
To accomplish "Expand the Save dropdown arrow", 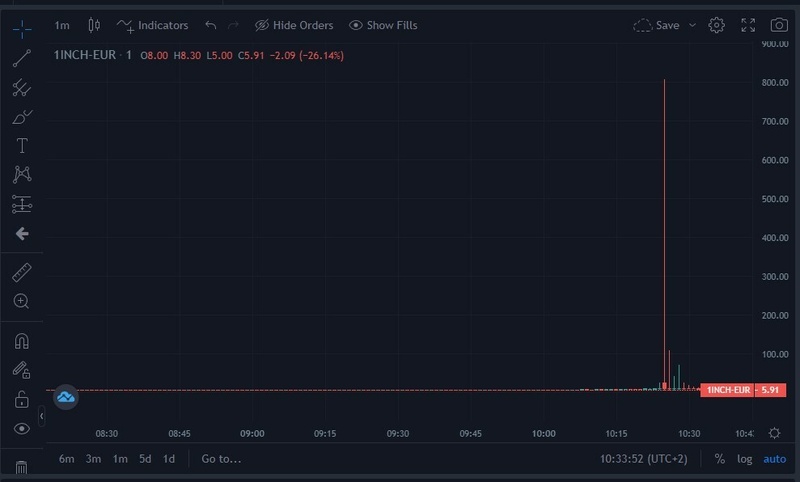I will (x=692, y=26).
